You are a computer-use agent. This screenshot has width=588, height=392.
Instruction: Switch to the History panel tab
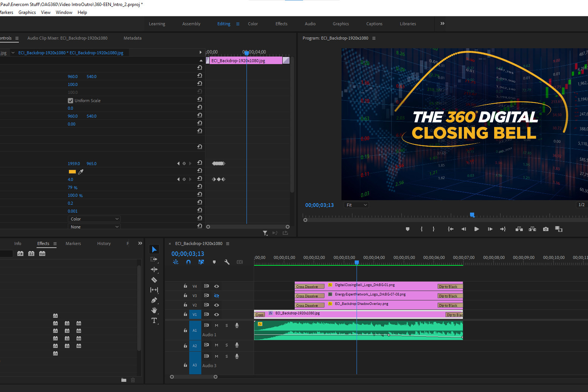coord(104,243)
